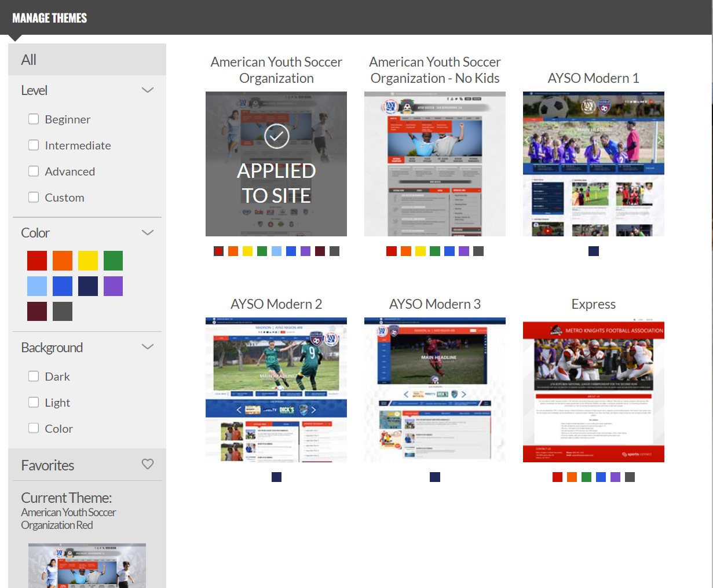Collapse the Background filter chevron
The width and height of the screenshot is (713, 588).
pos(148,347)
